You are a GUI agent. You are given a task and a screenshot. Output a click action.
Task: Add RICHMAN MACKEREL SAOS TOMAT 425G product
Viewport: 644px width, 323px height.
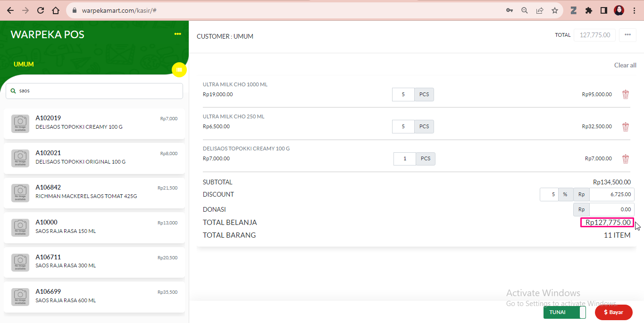94,193
